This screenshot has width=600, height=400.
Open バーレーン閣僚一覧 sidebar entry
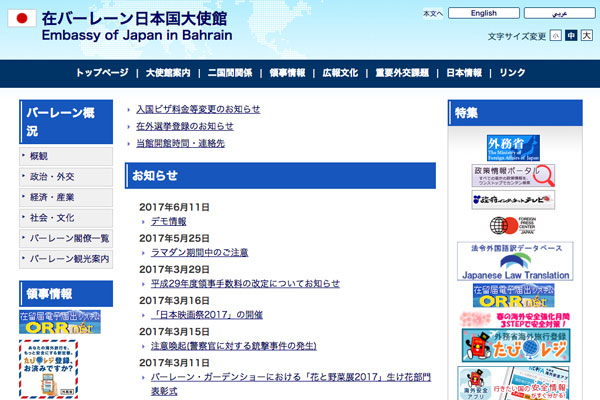point(66,238)
